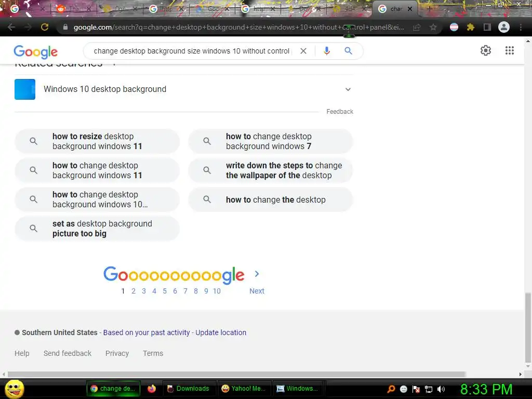
Task: Bookmark this page with the star icon
Action: tap(433, 27)
